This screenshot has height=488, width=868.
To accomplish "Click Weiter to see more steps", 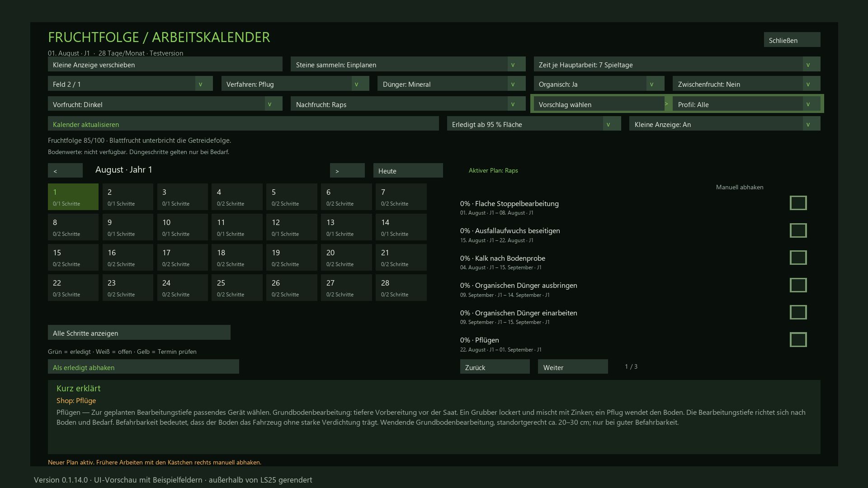I will pyautogui.click(x=573, y=366).
